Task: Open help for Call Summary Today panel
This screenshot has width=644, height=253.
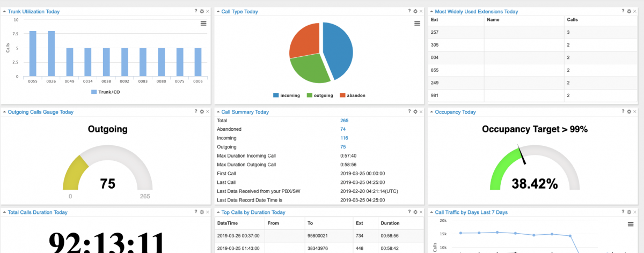Action: click(409, 111)
